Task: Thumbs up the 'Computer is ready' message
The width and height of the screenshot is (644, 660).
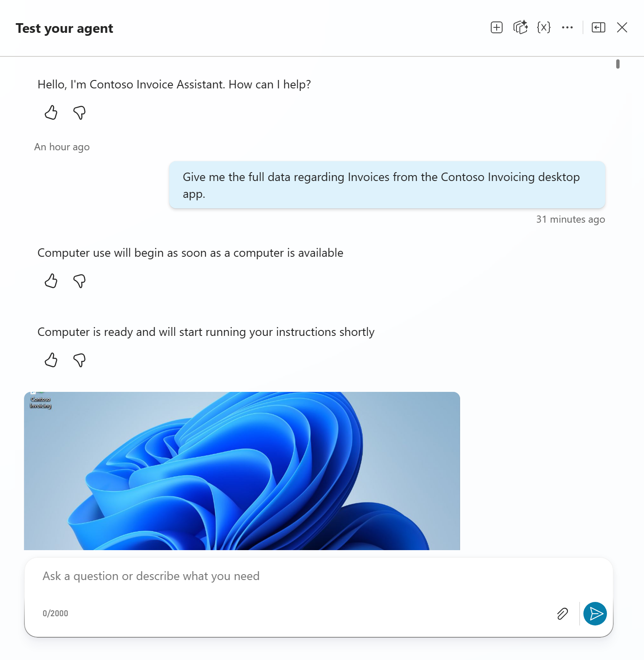Action: click(x=51, y=360)
